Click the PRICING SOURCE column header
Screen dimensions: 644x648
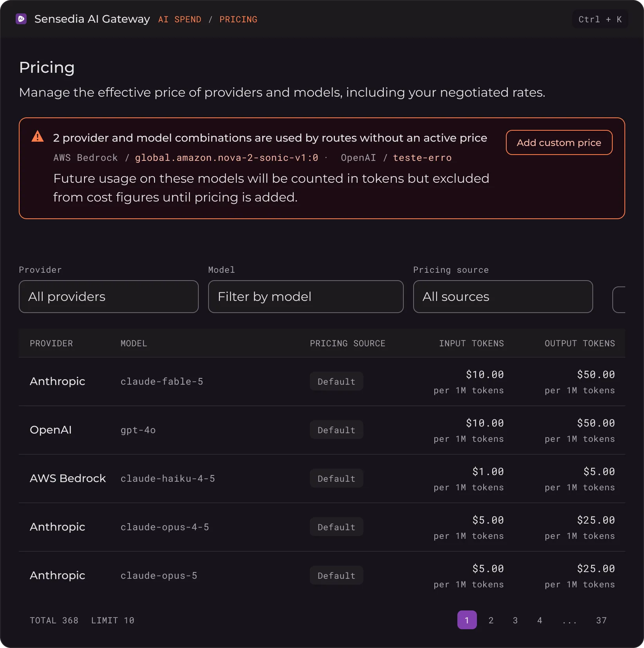click(x=347, y=343)
